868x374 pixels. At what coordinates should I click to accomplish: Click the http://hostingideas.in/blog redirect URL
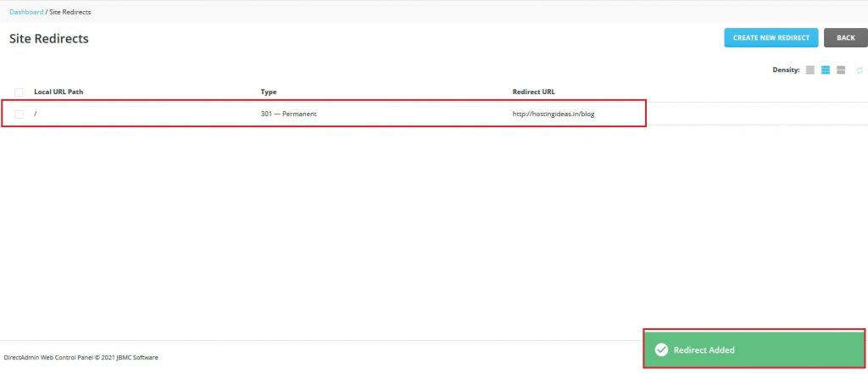tap(554, 114)
